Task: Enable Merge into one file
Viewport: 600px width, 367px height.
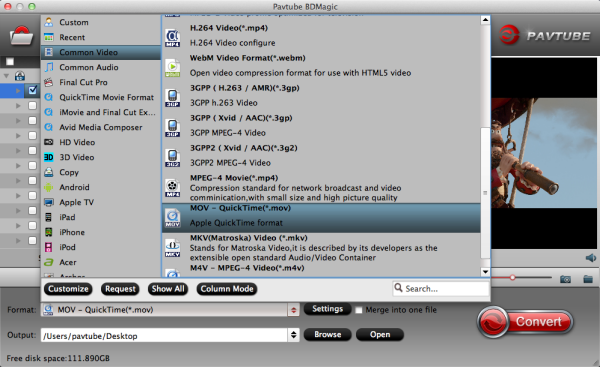Action: click(x=359, y=310)
